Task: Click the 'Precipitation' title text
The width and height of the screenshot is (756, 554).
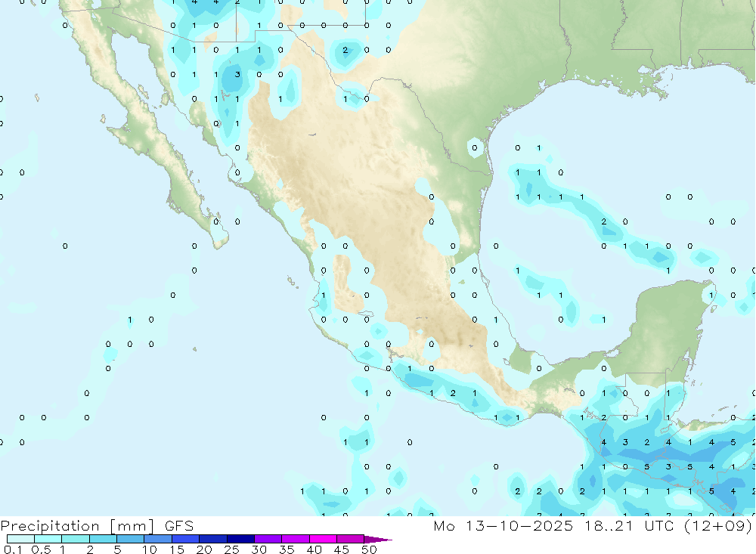Action: (50, 526)
